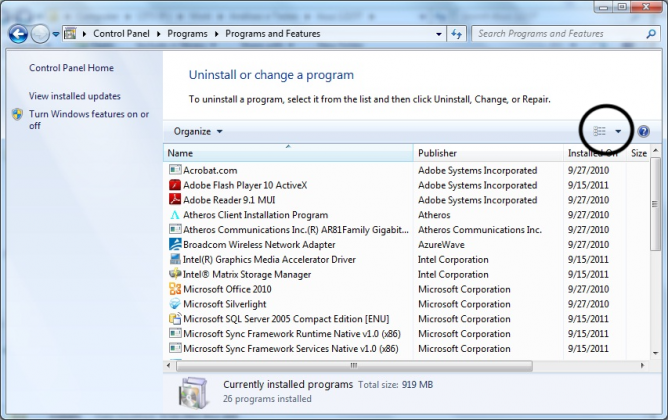The width and height of the screenshot is (668, 420).
Task: Click Control Panel in the breadcrumb
Action: click(x=121, y=34)
